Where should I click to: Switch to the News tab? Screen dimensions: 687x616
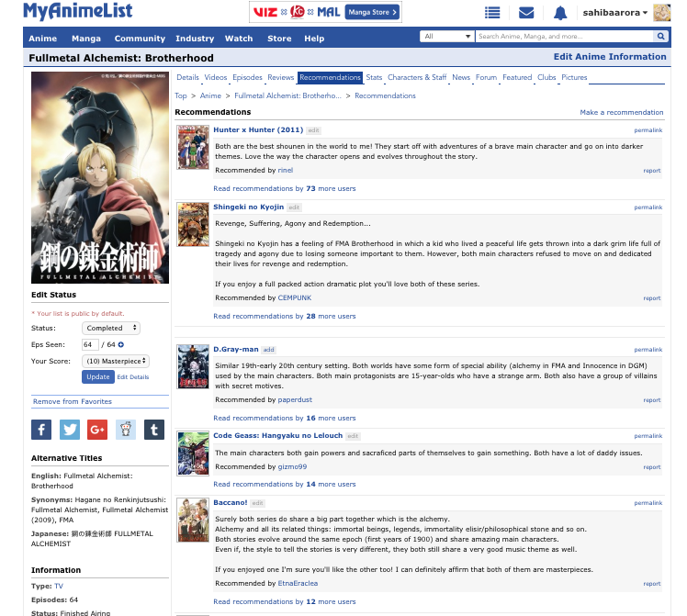pyautogui.click(x=461, y=77)
